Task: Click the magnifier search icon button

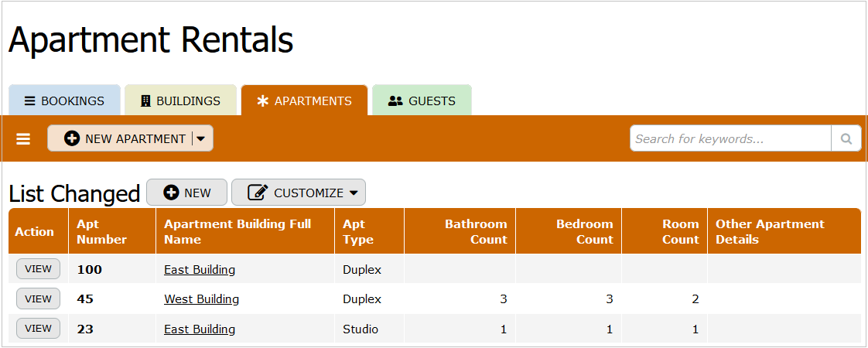Action: 846,139
